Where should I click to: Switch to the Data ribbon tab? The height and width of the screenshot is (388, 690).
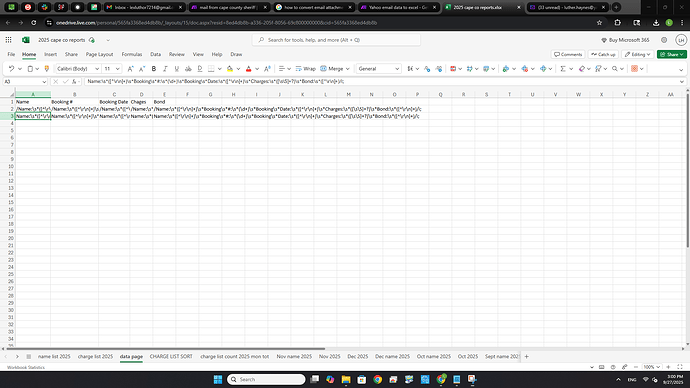pyautogui.click(x=155, y=55)
